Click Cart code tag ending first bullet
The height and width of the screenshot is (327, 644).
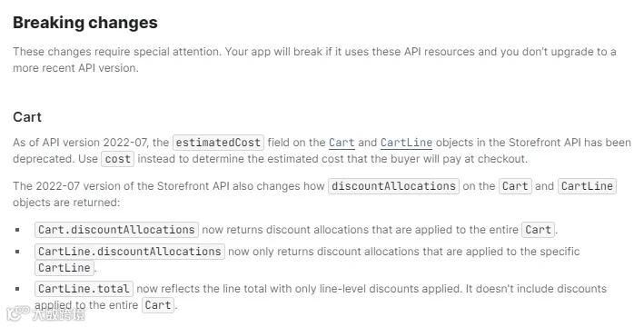(538, 230)
